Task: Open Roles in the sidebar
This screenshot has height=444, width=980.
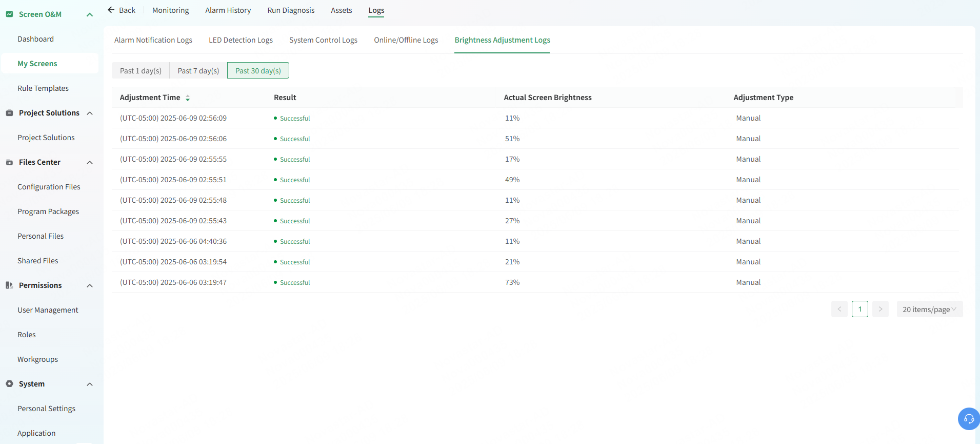Action: point(27,335)
